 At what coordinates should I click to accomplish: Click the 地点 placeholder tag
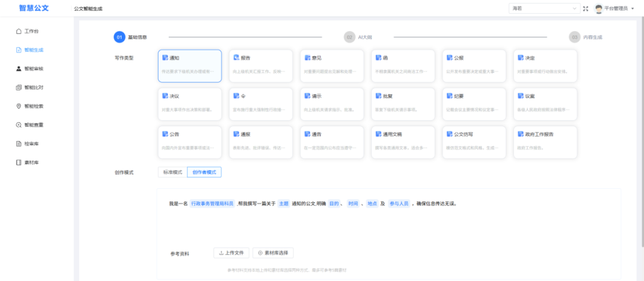click(x=372, y=204)
